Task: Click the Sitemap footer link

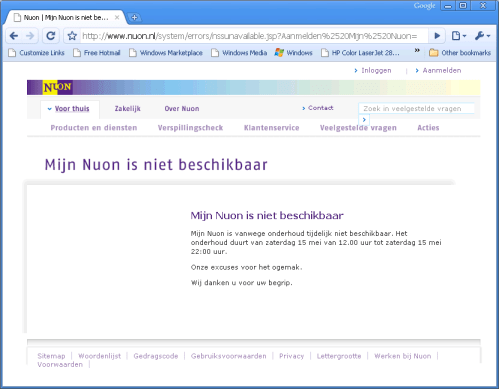Action: 51,356
